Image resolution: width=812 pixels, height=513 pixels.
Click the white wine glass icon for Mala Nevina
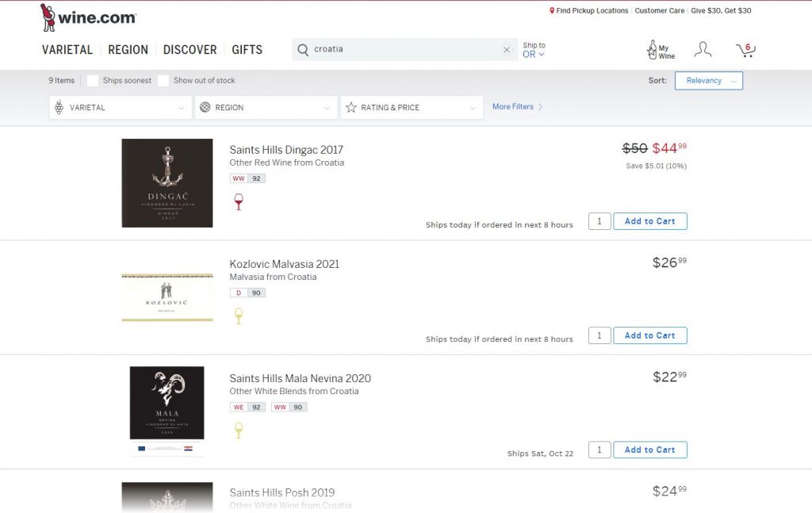[x=238, y=431]
